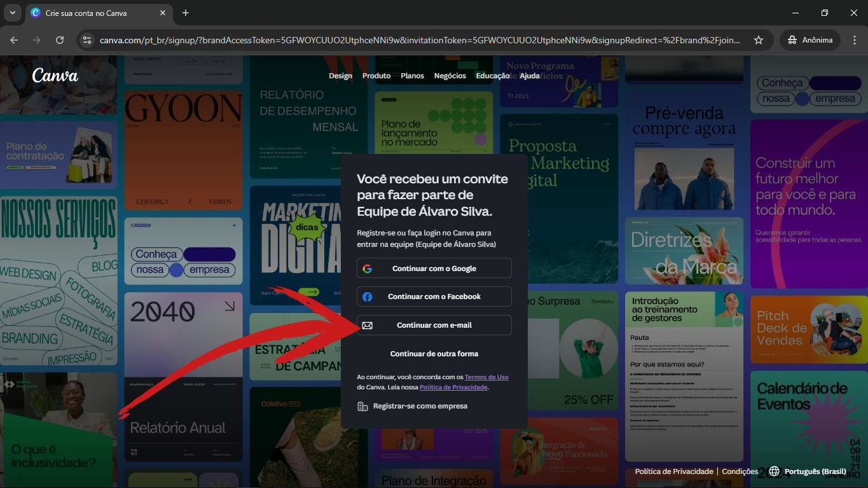The height and width of the screenshot is (488, 868).
Task: Open Política de Privacidade link in dialog
Action: click(453, 387)
